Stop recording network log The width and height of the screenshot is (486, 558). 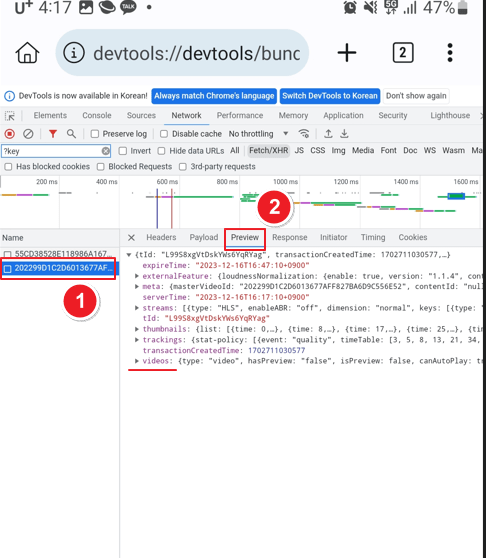pos(10,134)
